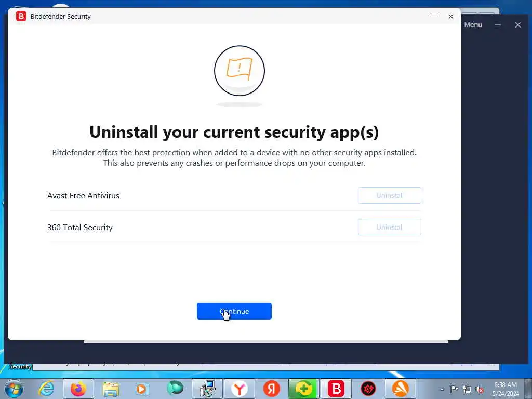Open the red-black hexagon taskbar app
The height and width of the screenshot is (399, 532).
(x=368, y=389)
